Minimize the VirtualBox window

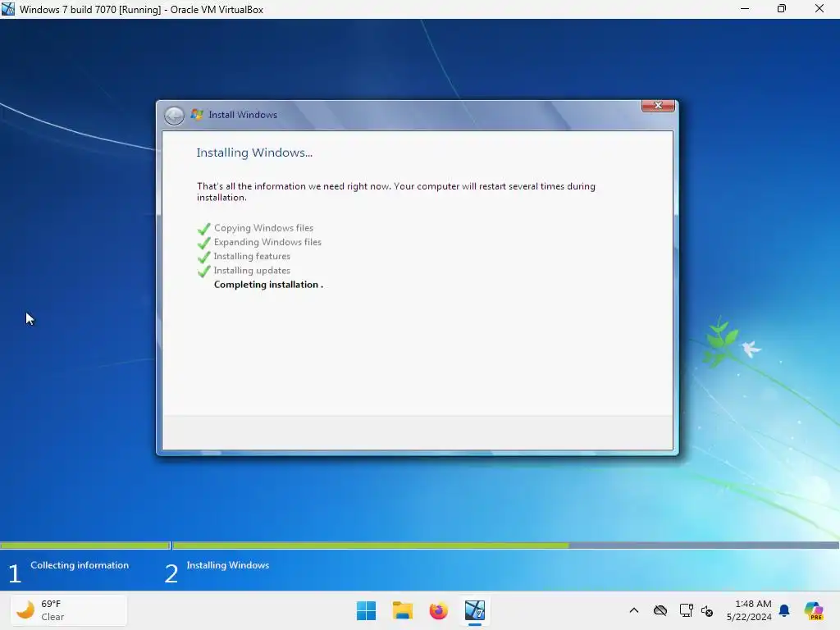point(745,9)
